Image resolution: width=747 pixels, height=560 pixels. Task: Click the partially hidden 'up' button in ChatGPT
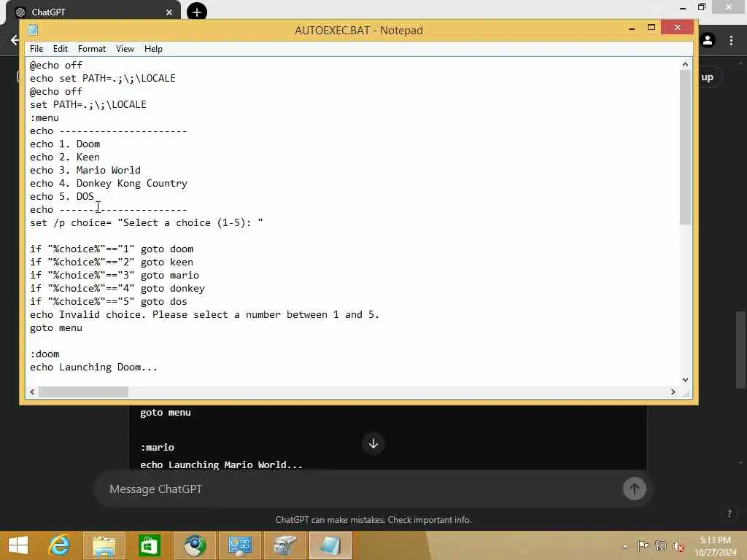[708, 77]
